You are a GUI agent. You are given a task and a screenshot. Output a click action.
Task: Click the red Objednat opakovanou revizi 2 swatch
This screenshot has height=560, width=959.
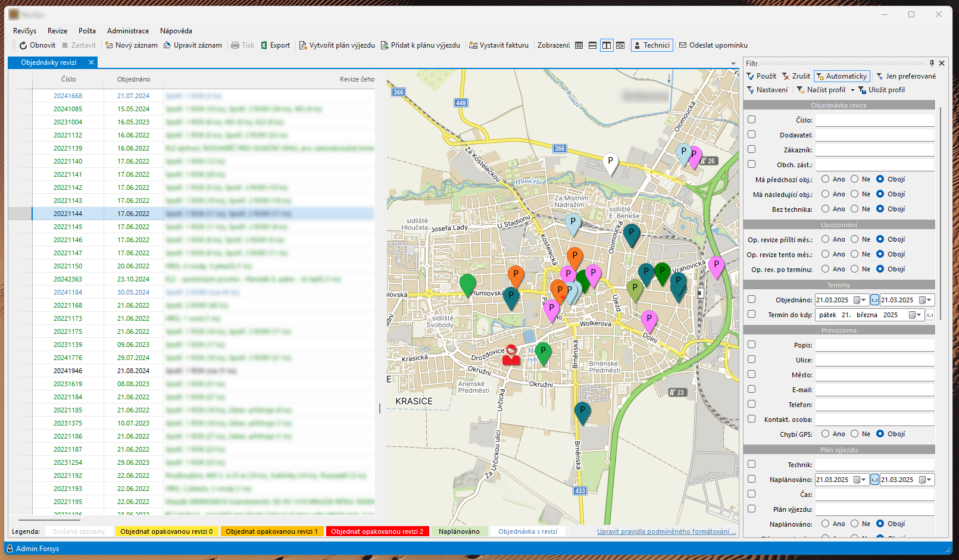(x=377, y=531)
